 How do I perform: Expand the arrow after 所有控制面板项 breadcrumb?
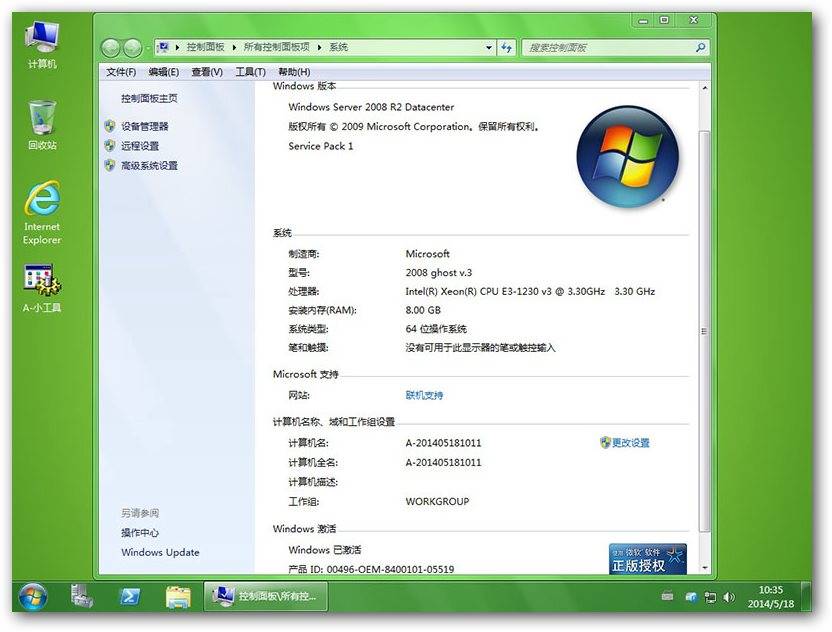(319, 48)
